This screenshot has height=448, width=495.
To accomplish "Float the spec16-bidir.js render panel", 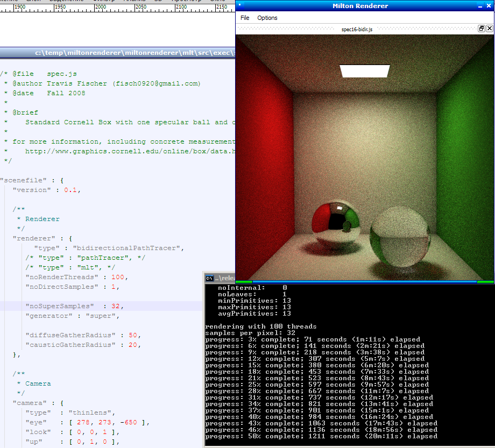I will pos(482,29).
